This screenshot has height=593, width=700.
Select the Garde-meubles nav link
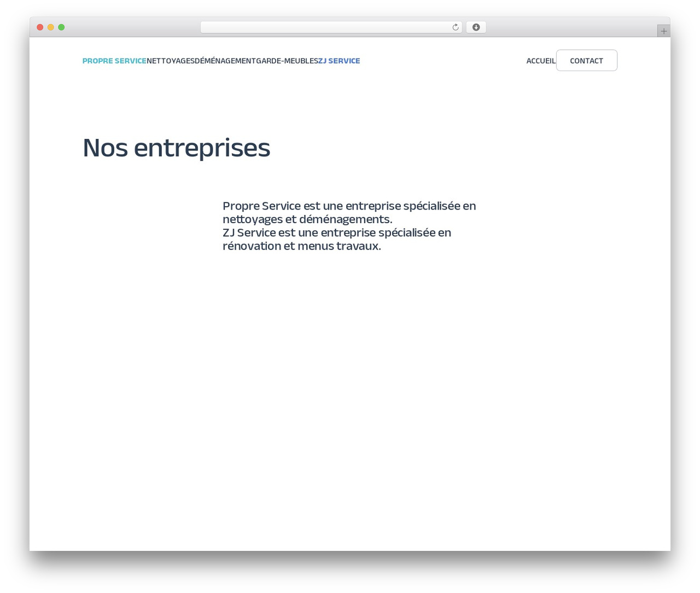(287, 61)
